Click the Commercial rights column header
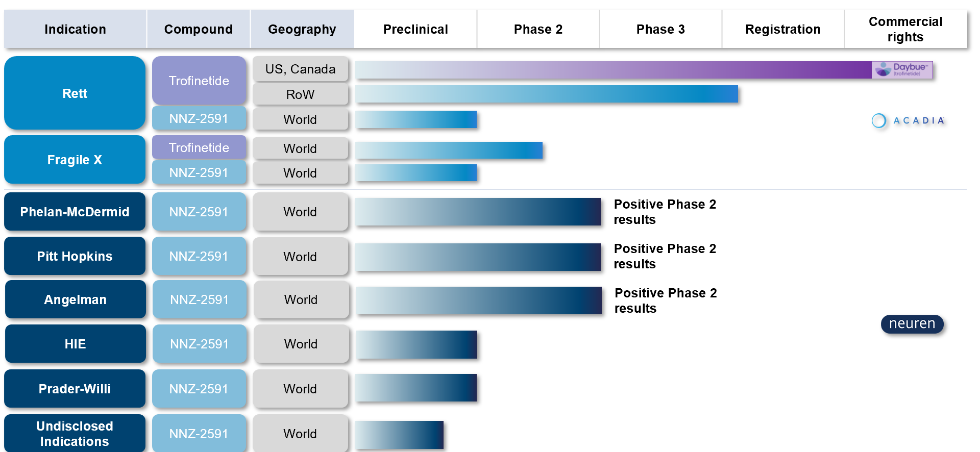980x452 pixels. click(905, 29)
